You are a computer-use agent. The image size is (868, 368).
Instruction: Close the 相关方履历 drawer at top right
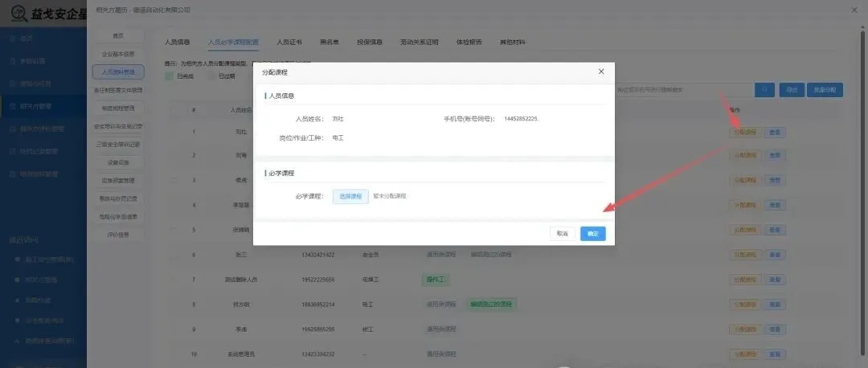[856, 10]
